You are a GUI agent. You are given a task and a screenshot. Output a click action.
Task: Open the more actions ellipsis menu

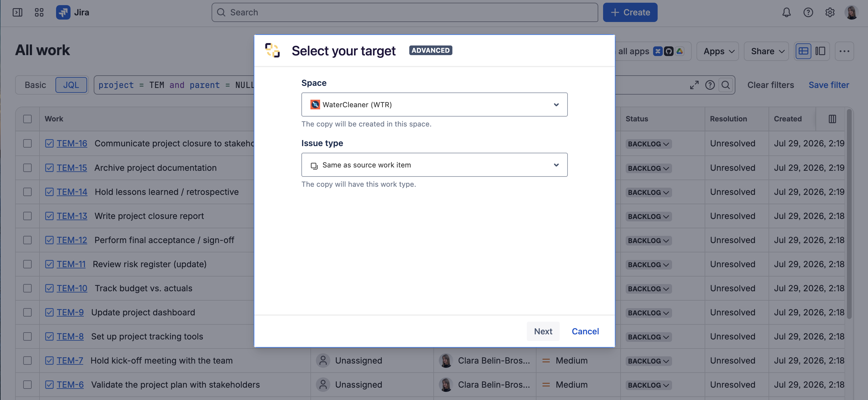click(844, 51)
